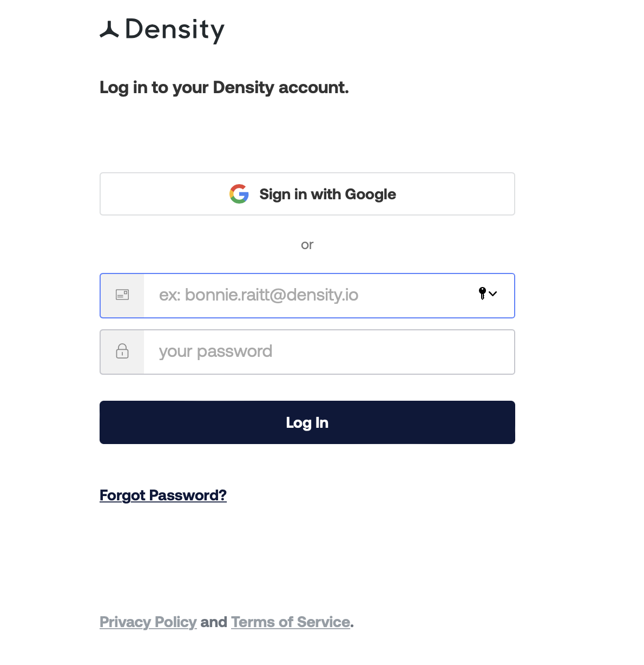The width and height of the screenshot is (644, 665).
Task: Expand the autofill chevron in email field
Action: point(492,294)
